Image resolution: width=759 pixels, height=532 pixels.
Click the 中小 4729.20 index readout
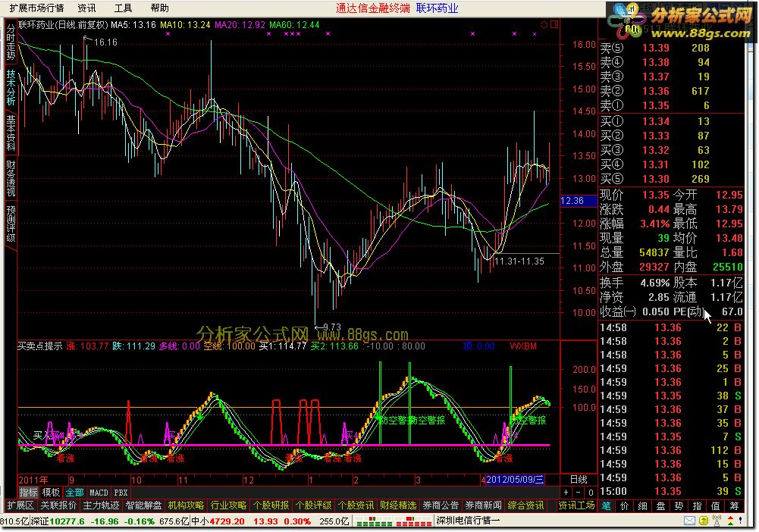tap(218, 521)
